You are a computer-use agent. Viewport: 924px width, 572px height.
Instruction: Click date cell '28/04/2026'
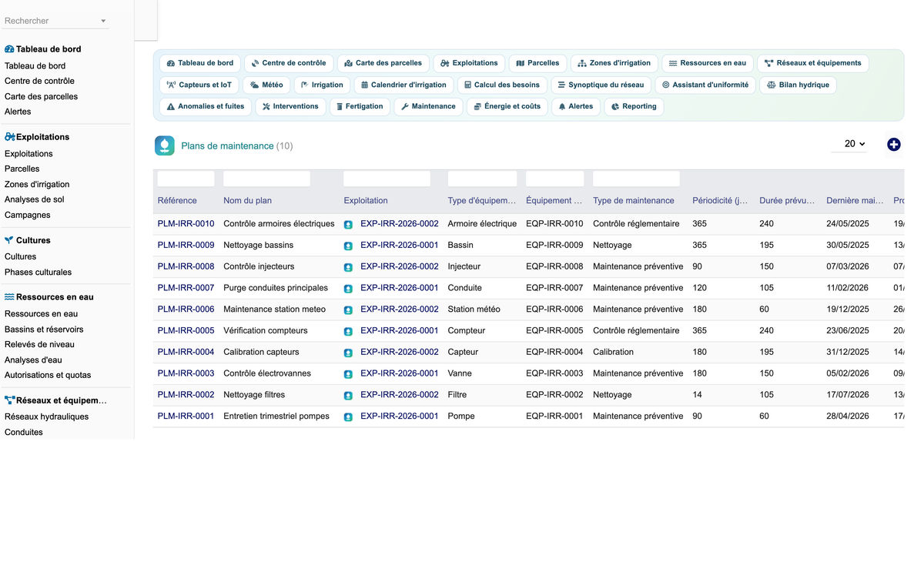pyautogui.click(x=848, y=416)
